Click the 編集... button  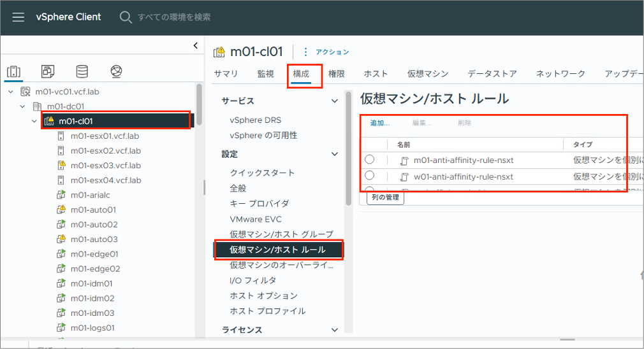click(422, 123)
